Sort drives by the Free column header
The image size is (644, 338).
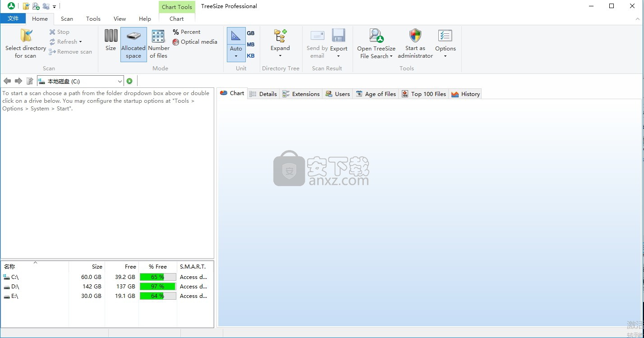tap(122, 266)
